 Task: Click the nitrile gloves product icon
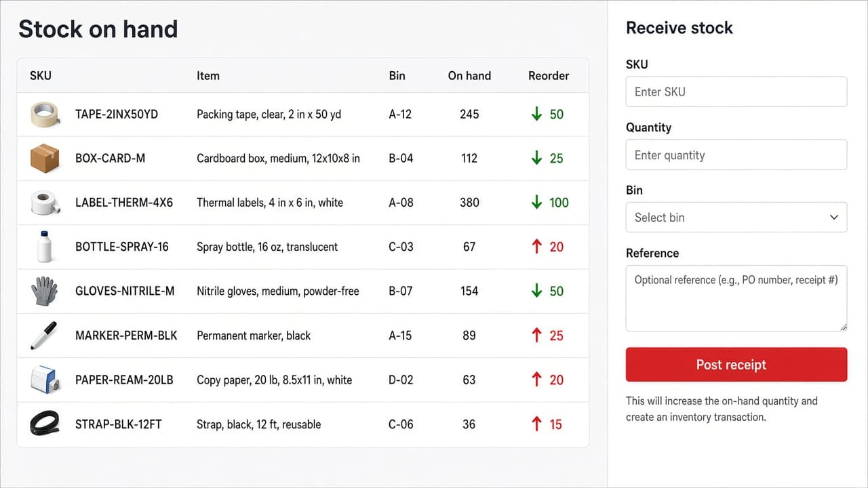45,291
